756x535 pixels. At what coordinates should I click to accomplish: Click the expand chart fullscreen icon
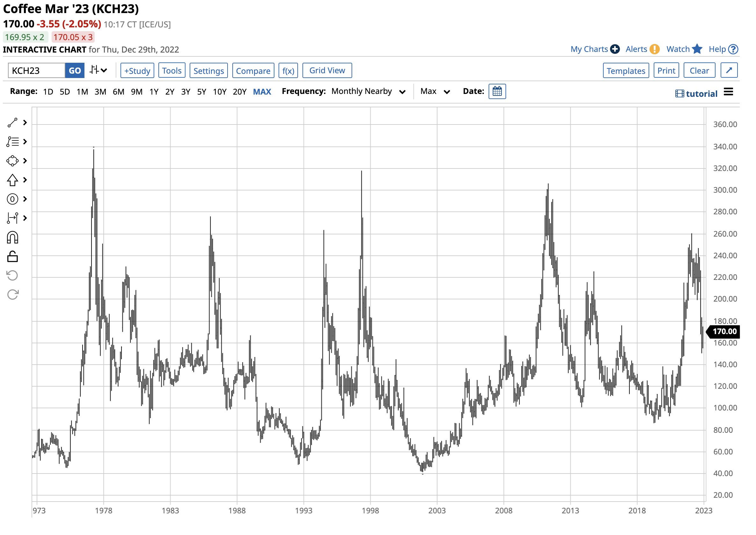click(x=730, y=70)
